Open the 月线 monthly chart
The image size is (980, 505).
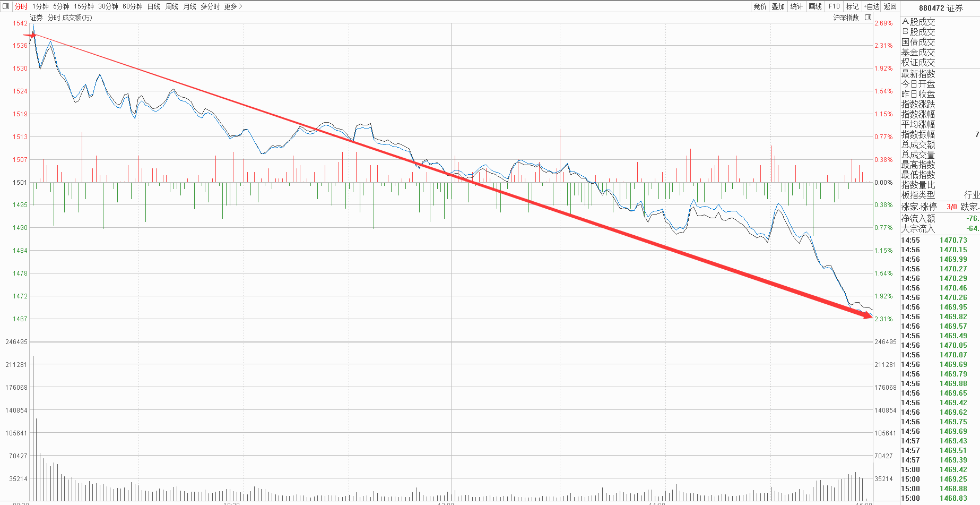[x=190, y=6]
